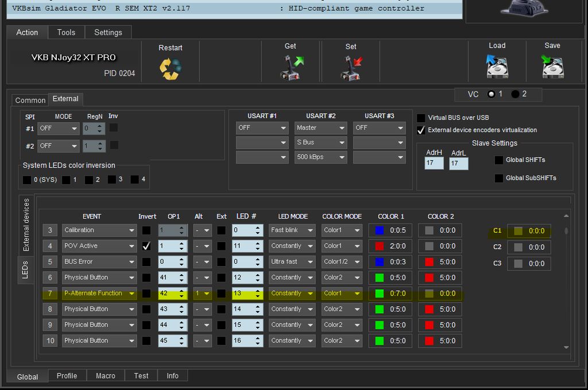Open the Global bottom tab

tap(28, 377)
